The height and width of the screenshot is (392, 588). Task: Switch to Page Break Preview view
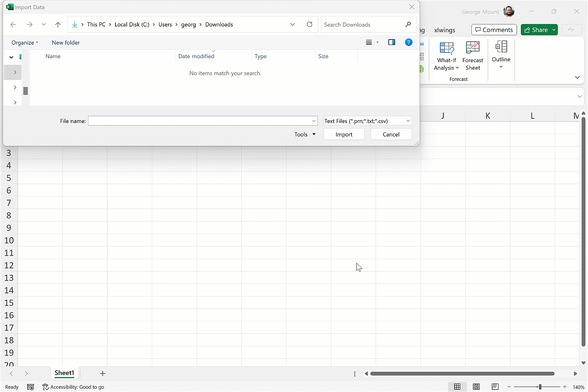[x=495, y=387]
